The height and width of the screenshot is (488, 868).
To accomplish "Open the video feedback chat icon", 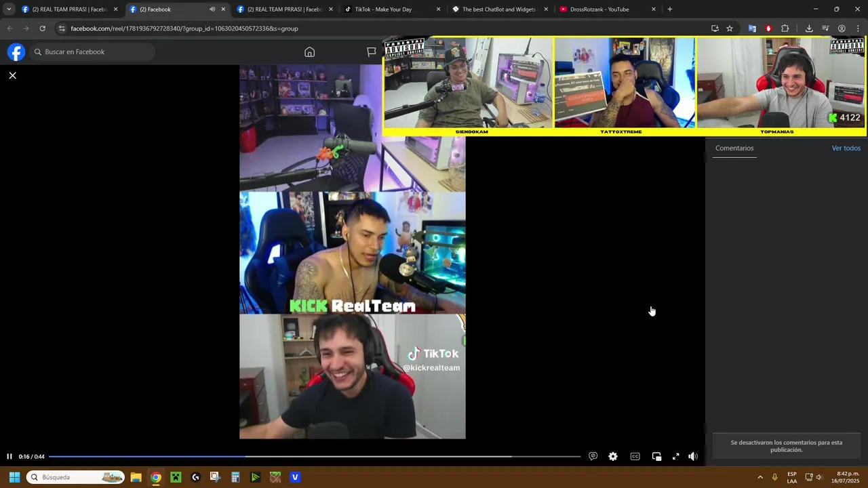I will [593, 457].
